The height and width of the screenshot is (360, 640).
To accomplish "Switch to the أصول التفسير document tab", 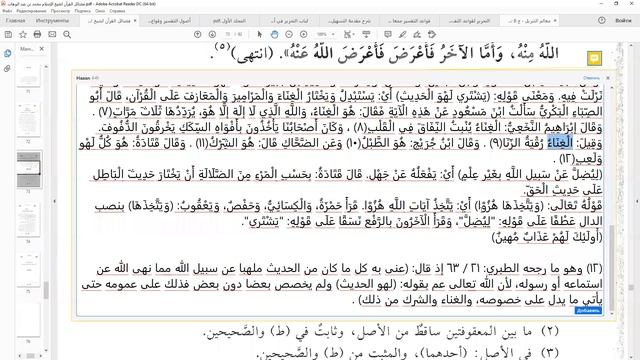I will click(x=169, y=21).
